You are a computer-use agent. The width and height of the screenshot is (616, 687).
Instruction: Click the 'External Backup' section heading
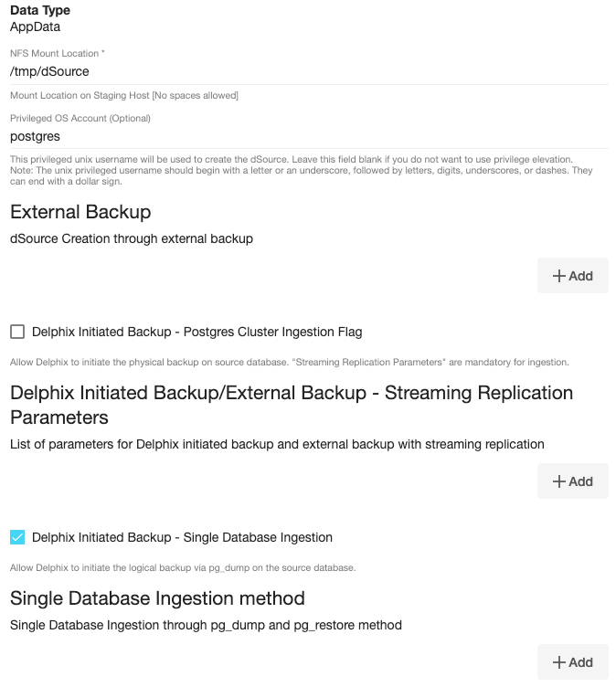pos(80,212)
